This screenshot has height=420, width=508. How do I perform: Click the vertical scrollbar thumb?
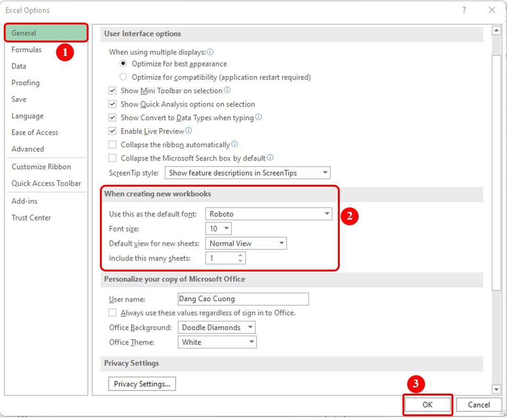496,173
